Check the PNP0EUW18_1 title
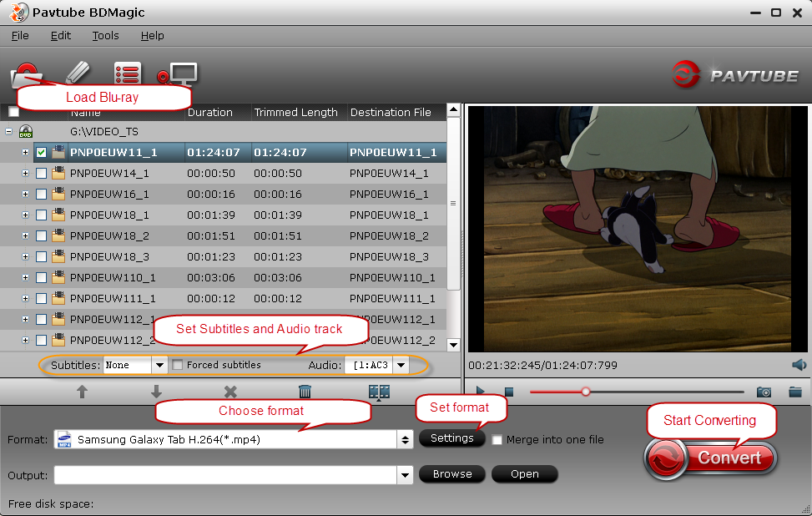This screenshot has width=812, height=516. tap(42, 215)
